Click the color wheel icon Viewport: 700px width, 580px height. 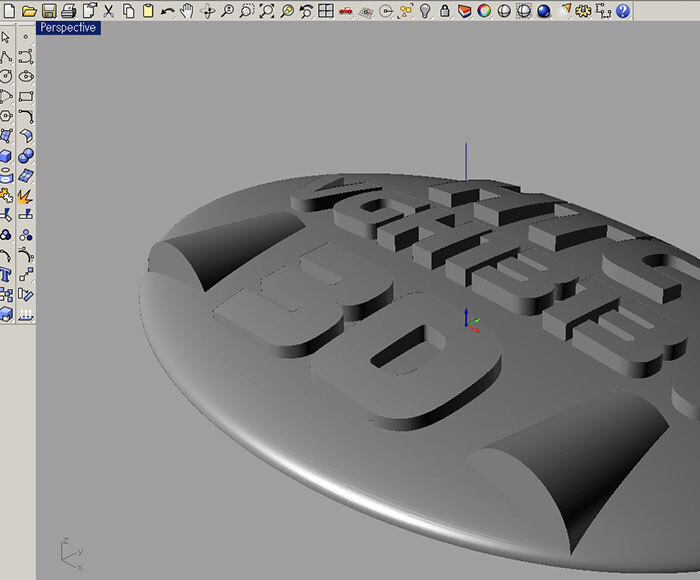click(484, 11)
